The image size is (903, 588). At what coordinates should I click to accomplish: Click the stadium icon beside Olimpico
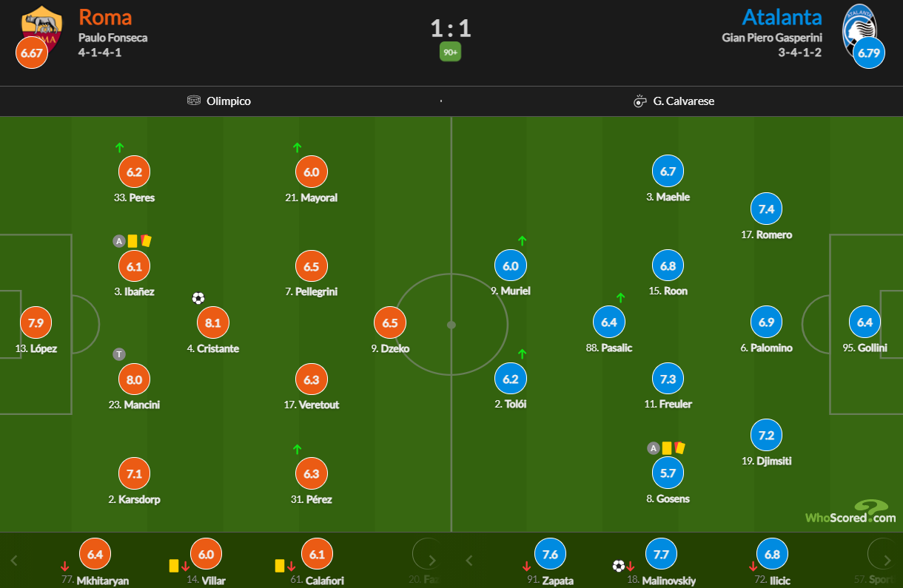194,101
